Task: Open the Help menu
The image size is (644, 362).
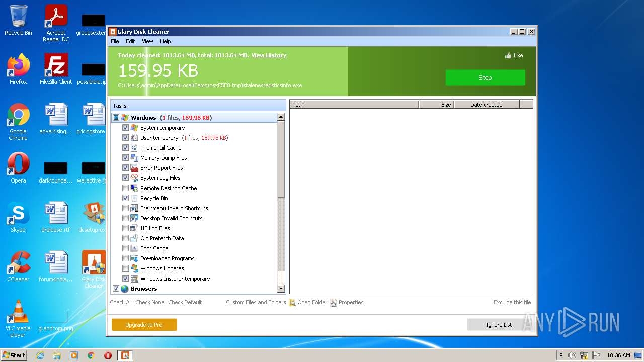Action: pyautogui.click(x=166, y=41)
